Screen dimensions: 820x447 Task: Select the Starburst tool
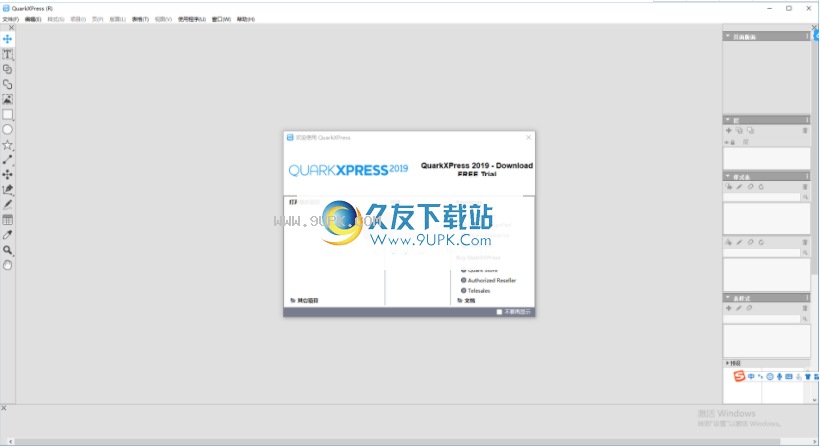pyautogui.click(x=7, y=145)
